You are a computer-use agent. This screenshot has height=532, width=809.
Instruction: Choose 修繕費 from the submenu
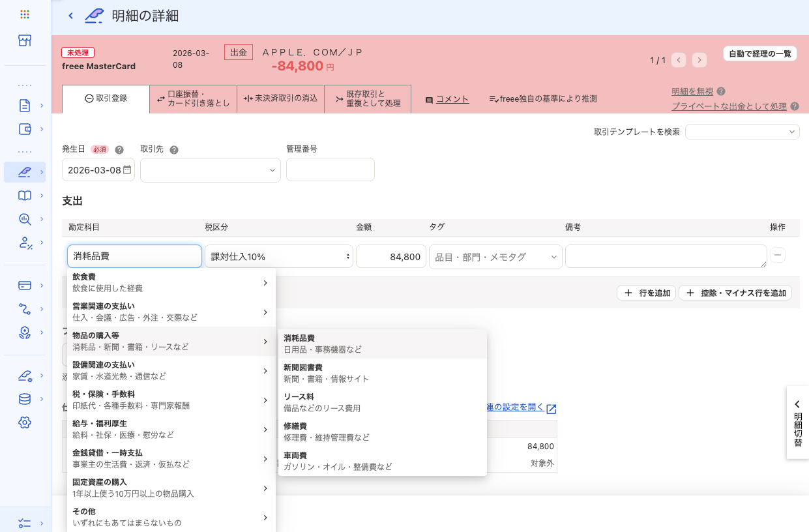tap(383, 432)
